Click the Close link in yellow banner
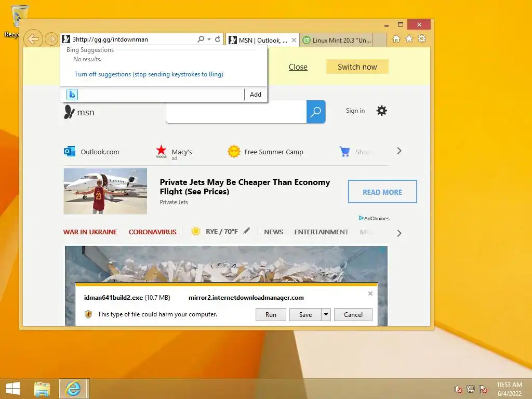 pos(298,67)
